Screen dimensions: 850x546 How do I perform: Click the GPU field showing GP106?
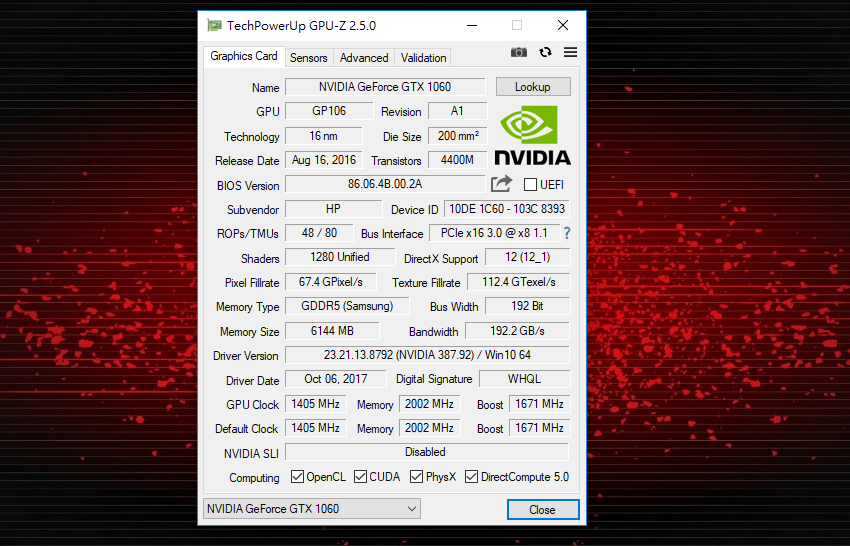point(329,111)
